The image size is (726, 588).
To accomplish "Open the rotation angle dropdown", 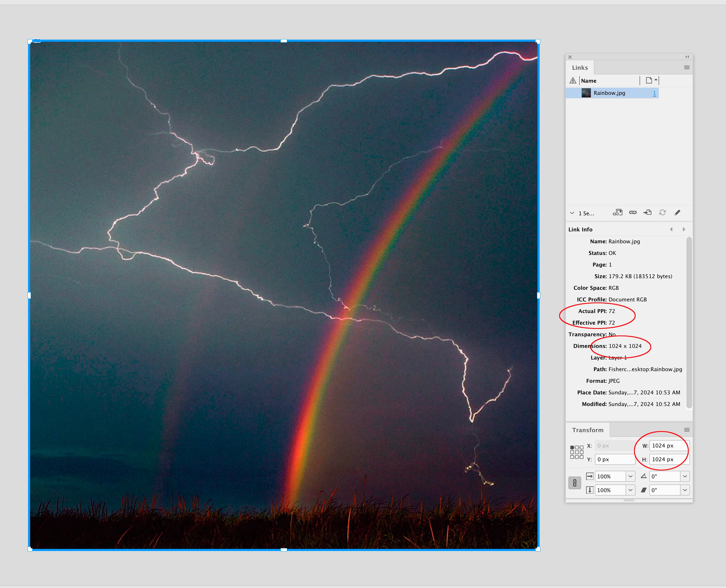I will 685,476.
